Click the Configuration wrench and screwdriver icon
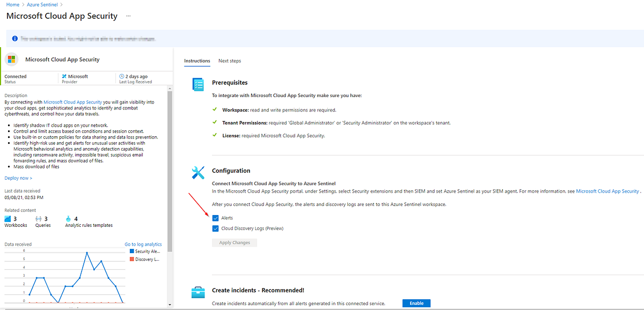This screenshot has width=644, height=310. [198, 173]
